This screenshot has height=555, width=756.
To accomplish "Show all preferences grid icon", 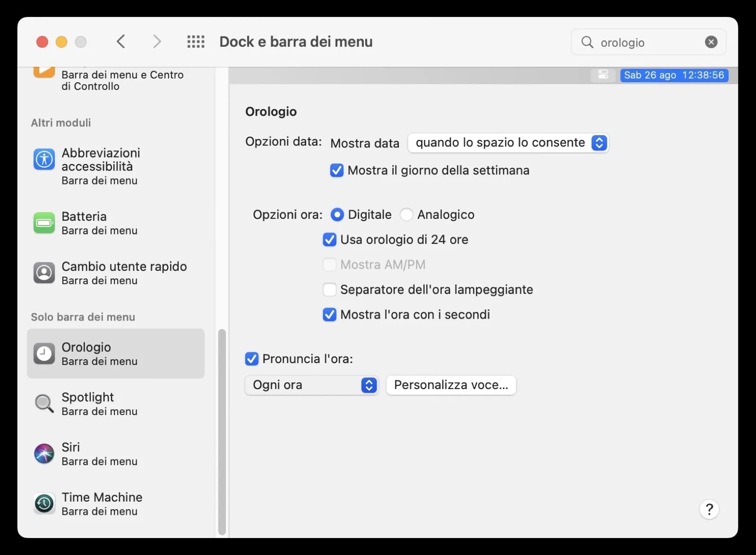I will [196, 42].
